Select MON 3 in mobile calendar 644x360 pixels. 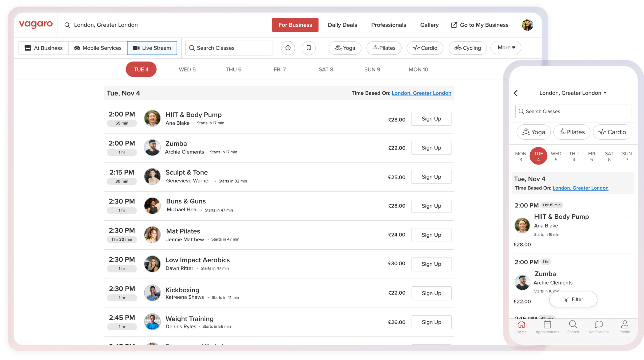(x=521, y=156)
